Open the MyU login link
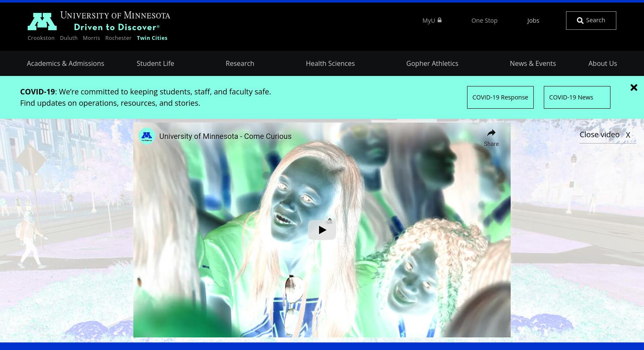 [432, 20]
